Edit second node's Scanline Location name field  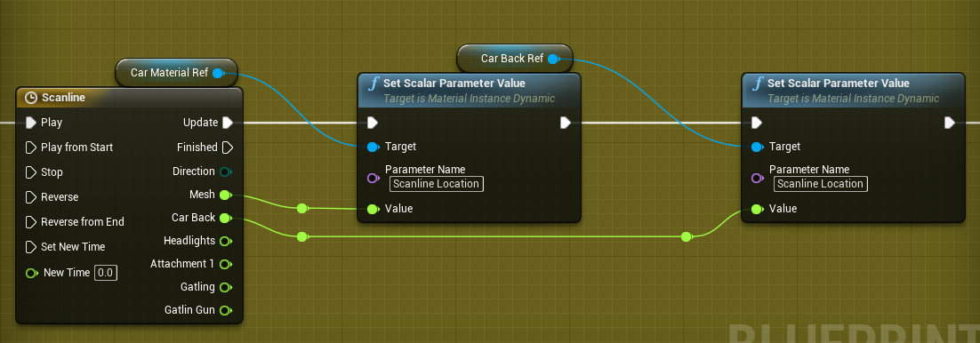pos(821,184)
